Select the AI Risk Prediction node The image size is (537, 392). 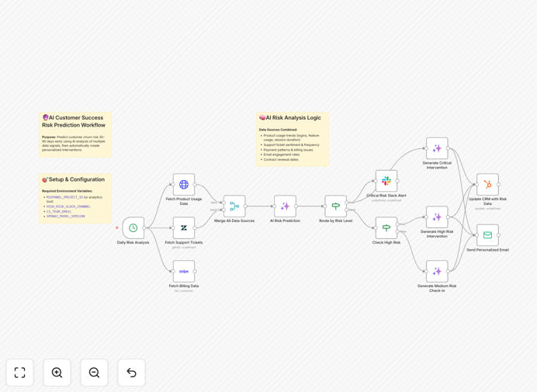(285, 206)
